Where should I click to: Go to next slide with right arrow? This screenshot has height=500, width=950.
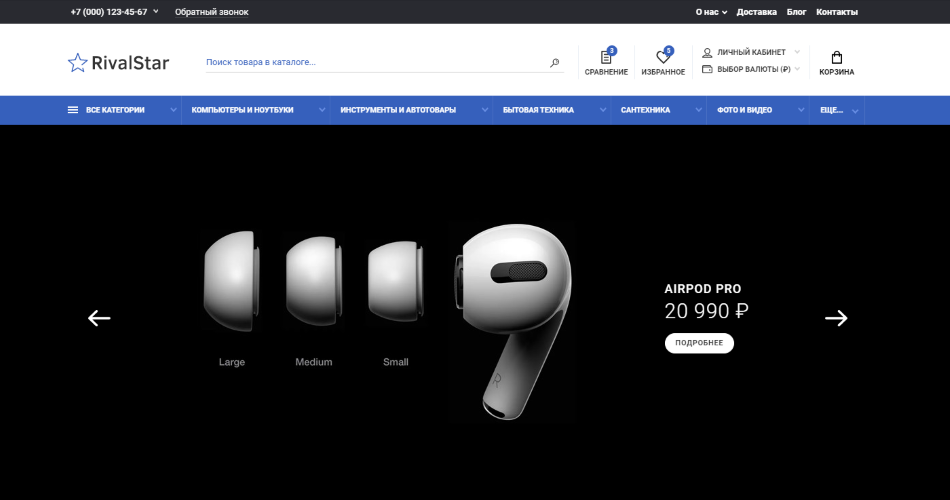point(836,318)
